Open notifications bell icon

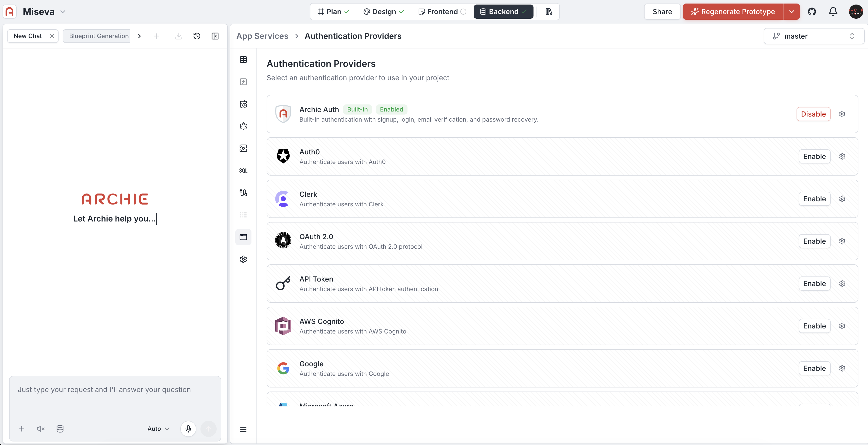833,11
